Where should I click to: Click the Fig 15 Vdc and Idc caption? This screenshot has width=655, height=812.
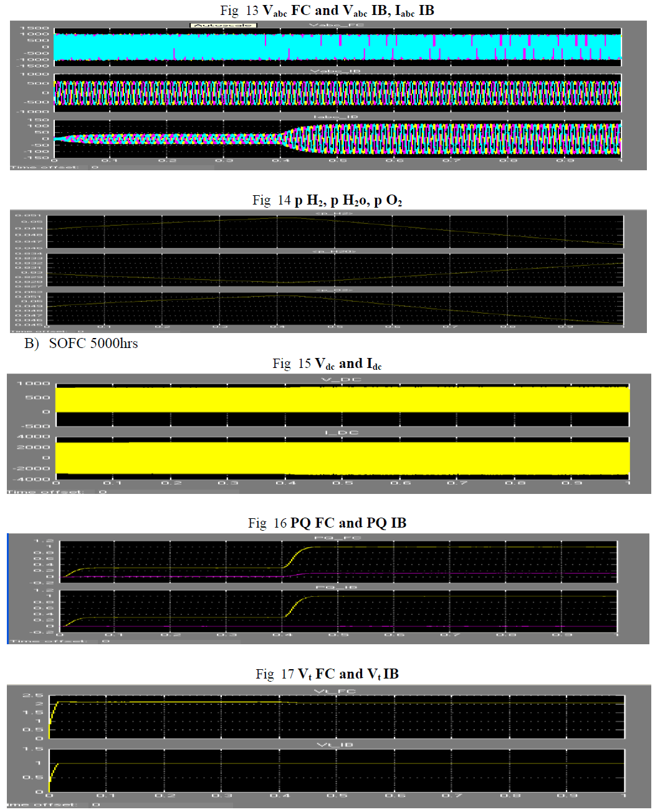tap(327, 364)
